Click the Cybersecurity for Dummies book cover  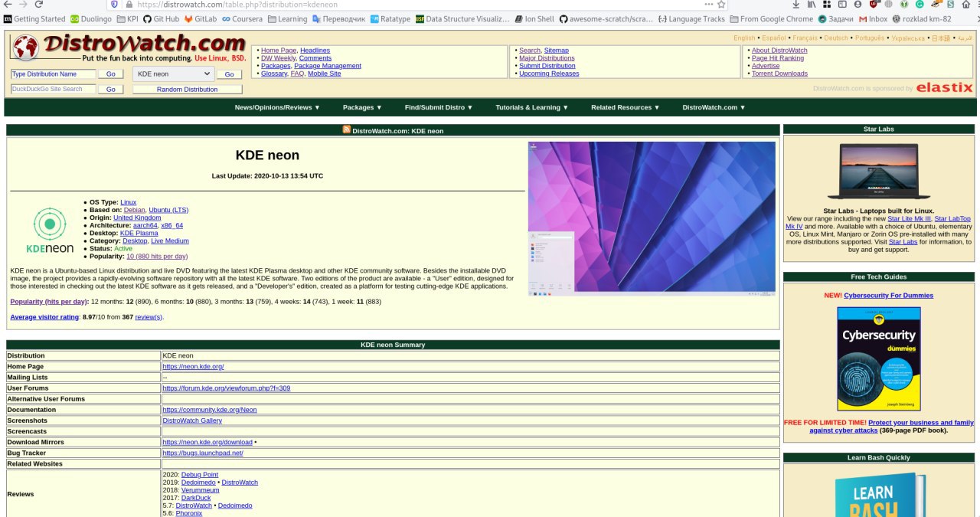[x=879, y=359]
